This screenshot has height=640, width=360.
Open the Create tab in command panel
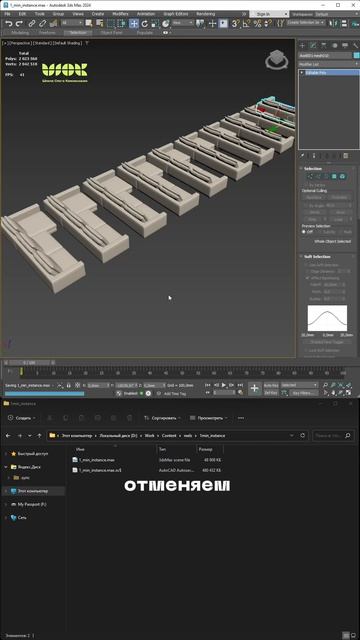coord(302,45)
